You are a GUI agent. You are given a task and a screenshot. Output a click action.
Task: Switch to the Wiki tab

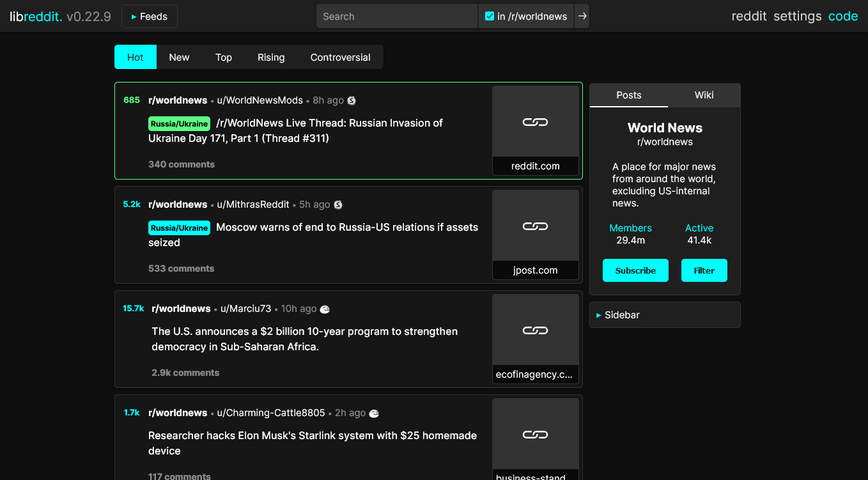(704, 95)
